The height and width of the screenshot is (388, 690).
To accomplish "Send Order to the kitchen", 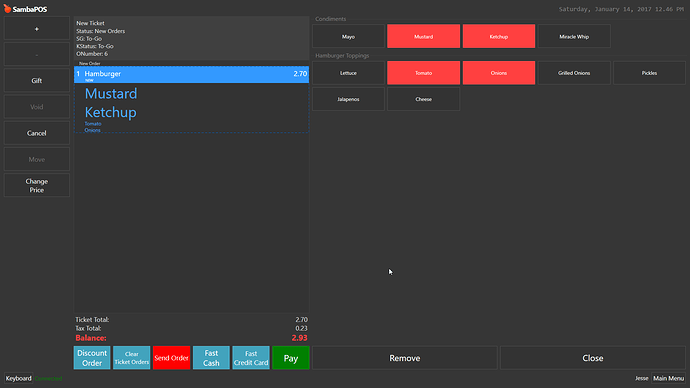I will 171,358.
